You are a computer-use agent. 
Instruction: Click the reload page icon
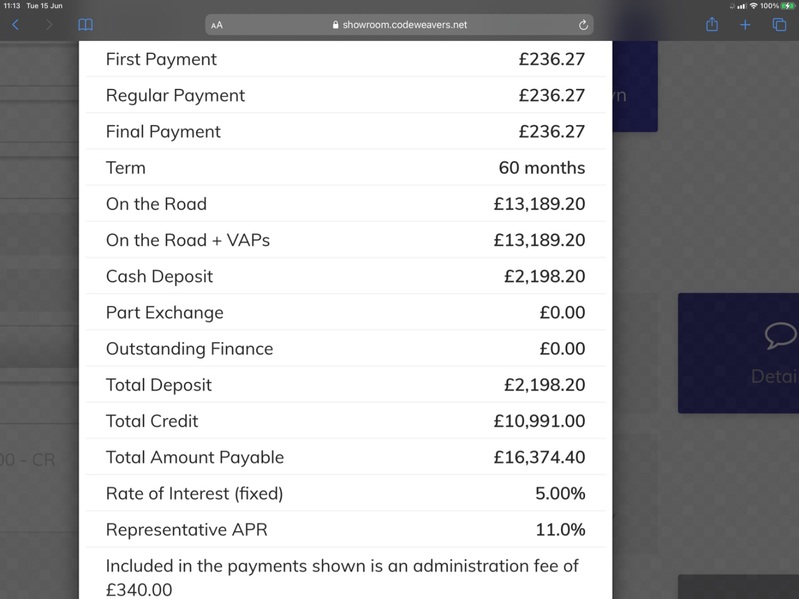(x=583, y=24)
